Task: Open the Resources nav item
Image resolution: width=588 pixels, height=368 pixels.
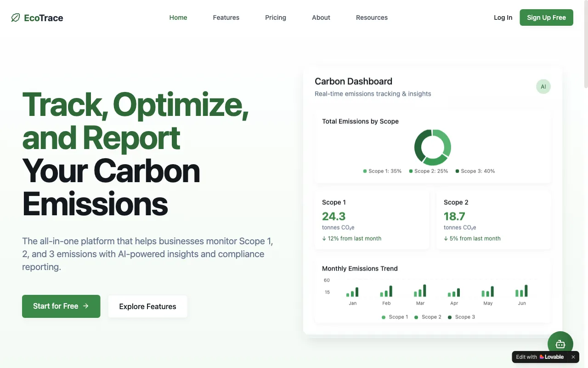Action: 372,17
